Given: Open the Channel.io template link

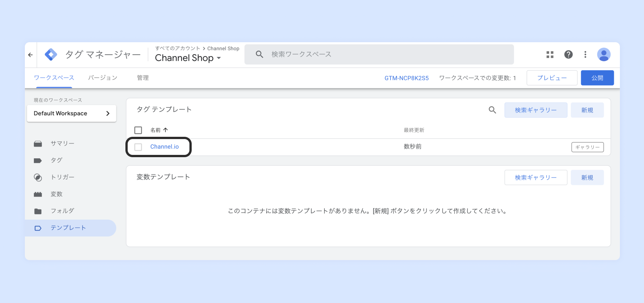Looking at the screenshot, I should pos(165,147).
